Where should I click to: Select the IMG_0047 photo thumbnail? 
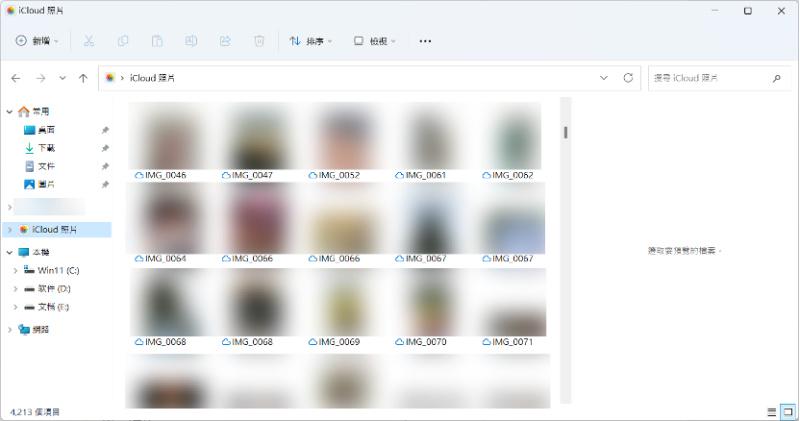tap(255, 136)
